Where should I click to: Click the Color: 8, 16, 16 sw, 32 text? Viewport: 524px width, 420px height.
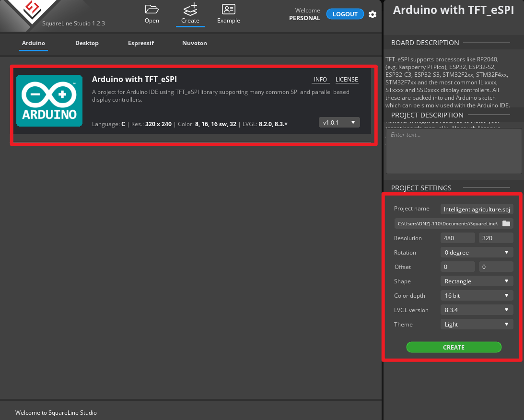207,124
